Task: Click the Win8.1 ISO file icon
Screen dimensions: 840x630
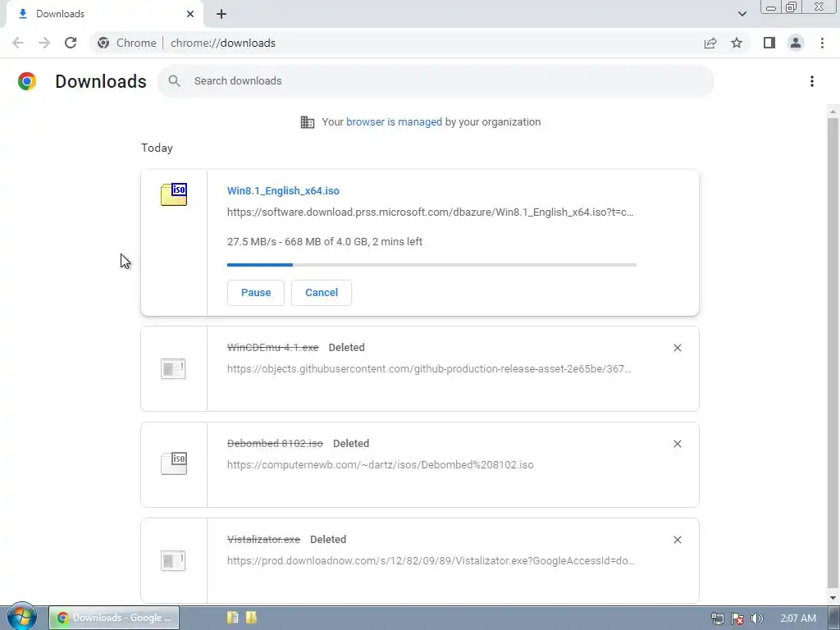Action: pos(174,194)
